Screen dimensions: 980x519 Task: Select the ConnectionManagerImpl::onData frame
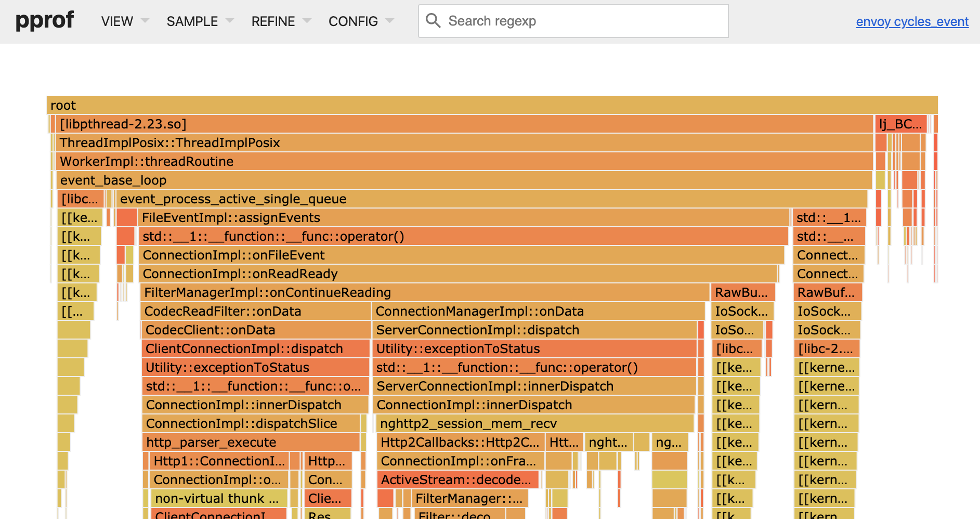click(x=538, y=311)
